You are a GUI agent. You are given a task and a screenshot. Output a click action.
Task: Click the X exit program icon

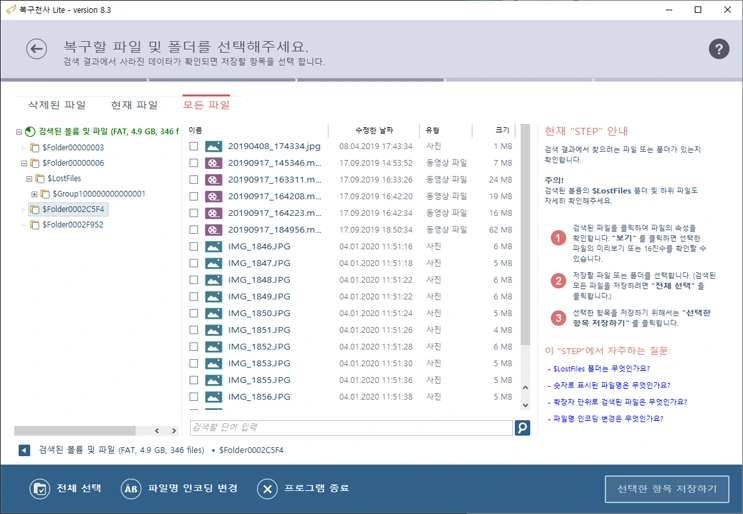(267, 488)
